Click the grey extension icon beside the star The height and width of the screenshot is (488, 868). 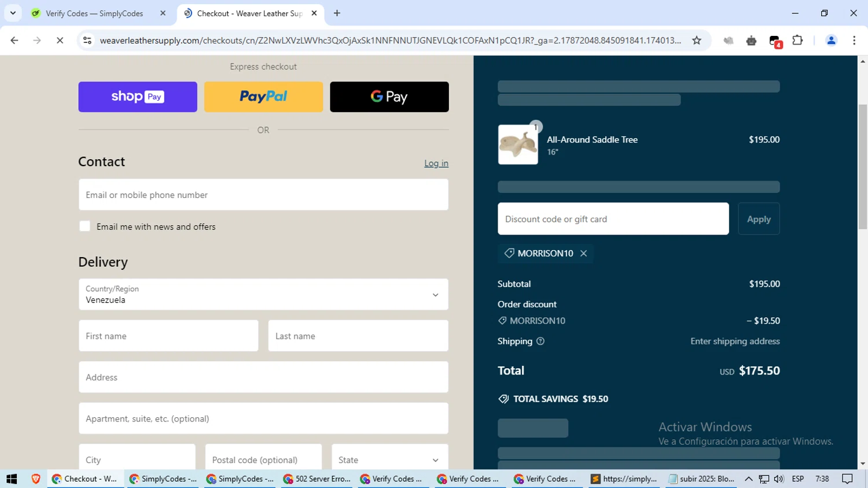point(729,41)
